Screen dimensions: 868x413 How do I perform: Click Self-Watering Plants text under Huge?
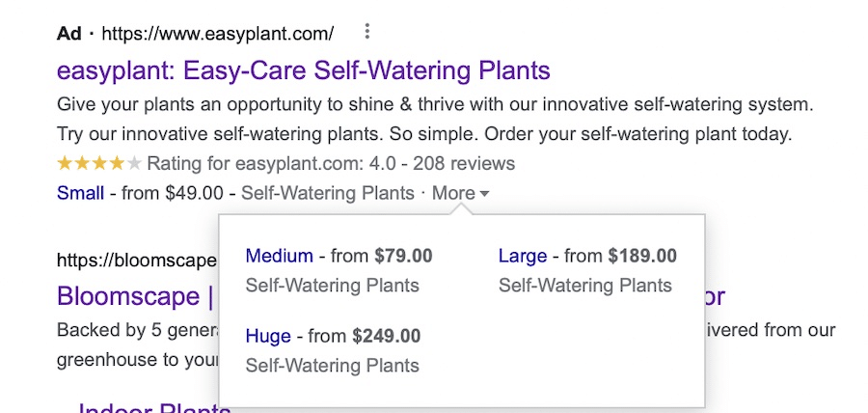point(333,366)
